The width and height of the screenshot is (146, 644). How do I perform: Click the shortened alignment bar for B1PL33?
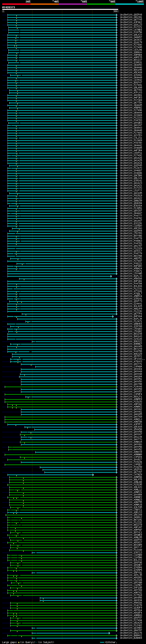pyautogui.click(x=60, y=276)
